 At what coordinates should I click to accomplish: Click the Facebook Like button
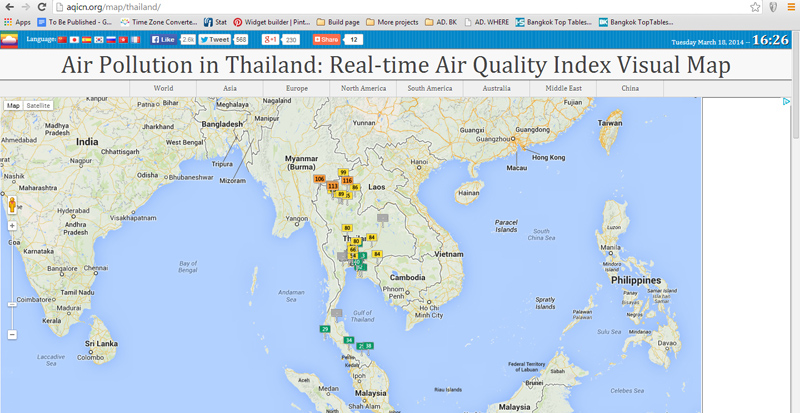tap(164, 39)
